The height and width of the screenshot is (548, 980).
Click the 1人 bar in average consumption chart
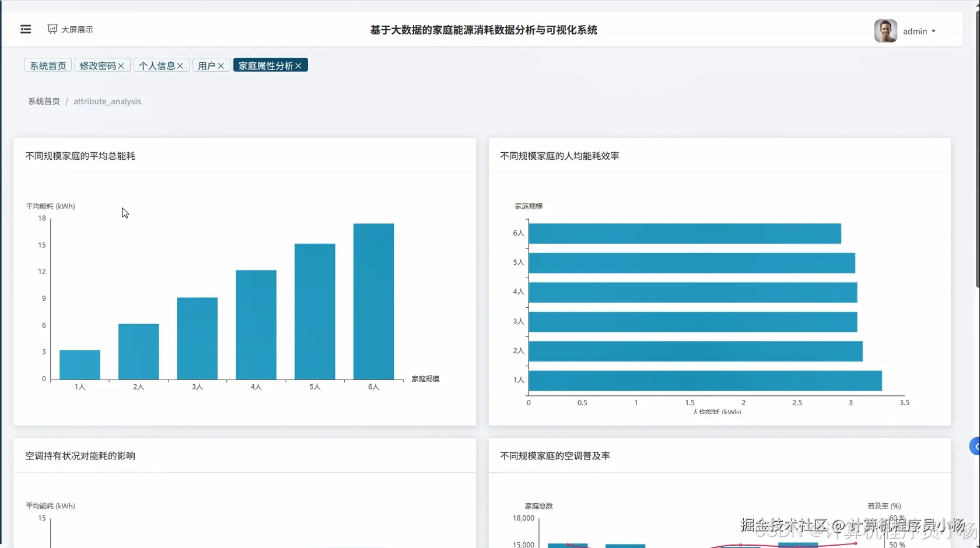click(x=80, y=365)
